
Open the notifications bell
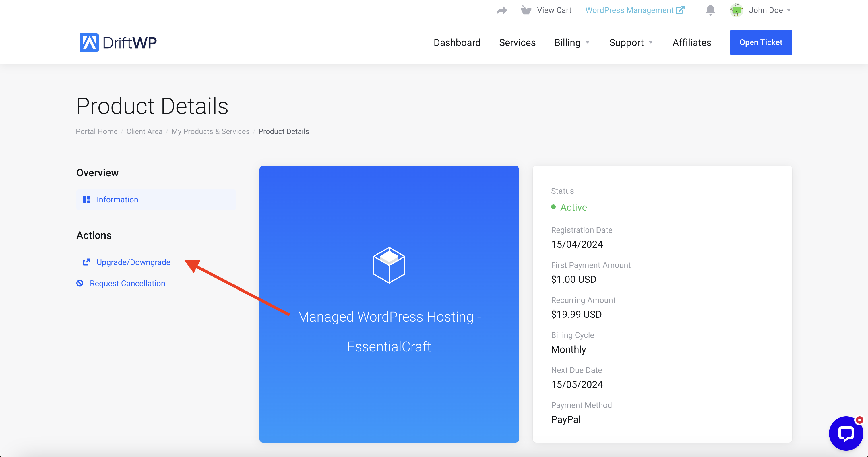pos(710,10)
